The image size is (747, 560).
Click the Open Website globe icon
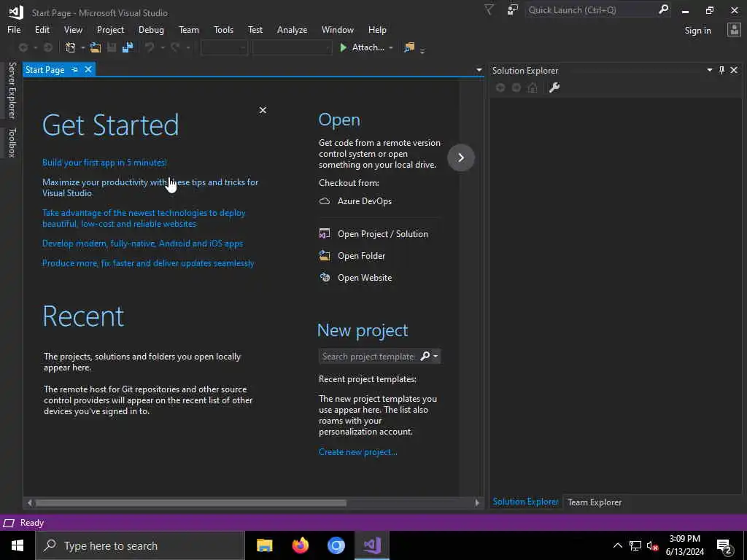point(325,278)
